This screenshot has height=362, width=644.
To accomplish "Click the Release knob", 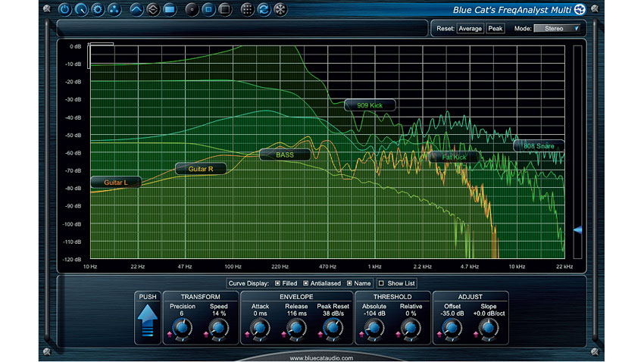I will (x=296, y=328).
